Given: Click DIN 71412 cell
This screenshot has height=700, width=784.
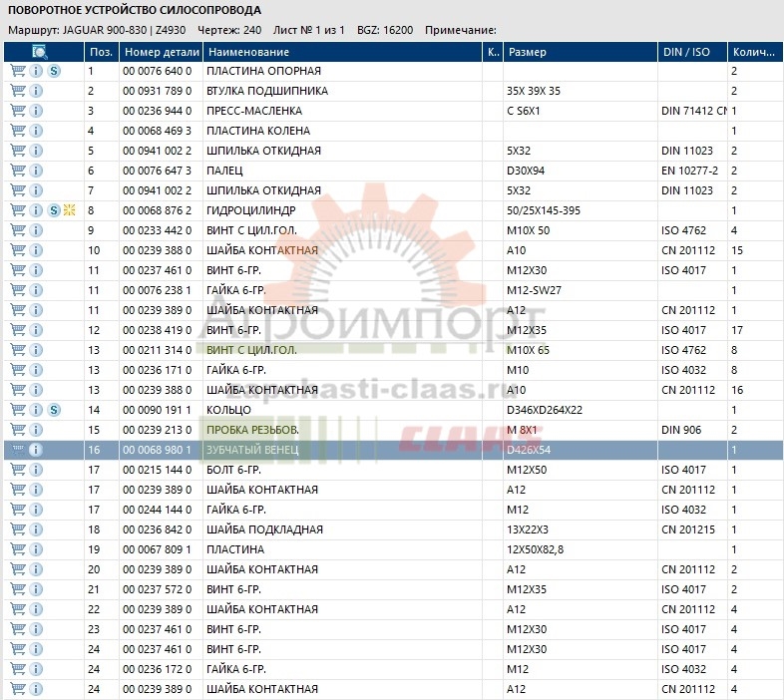Looking at the screenshot, I should click(x=694, y=111).
